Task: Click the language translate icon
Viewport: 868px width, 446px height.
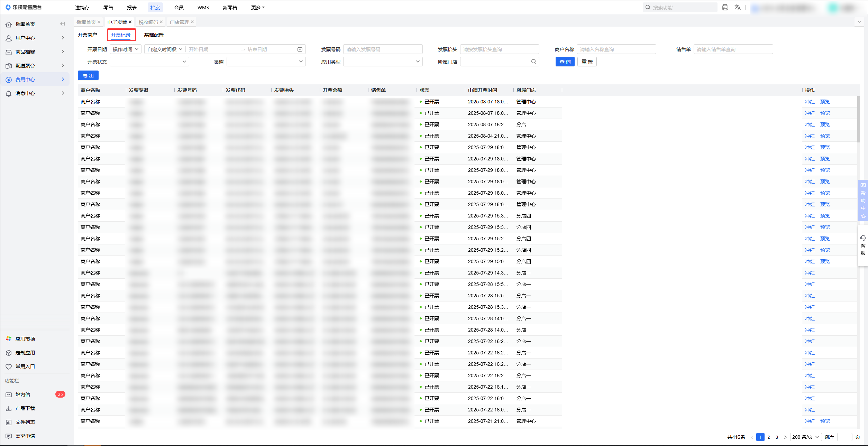Action: 737,7
